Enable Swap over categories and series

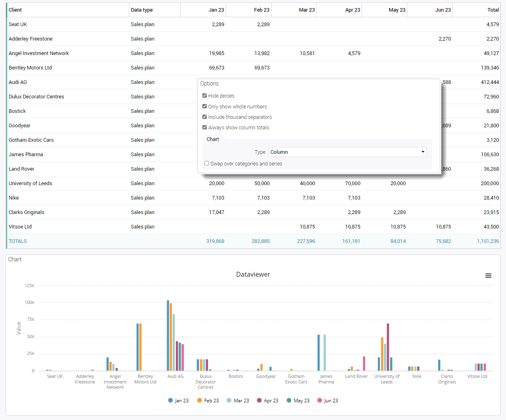coord(207,163)
